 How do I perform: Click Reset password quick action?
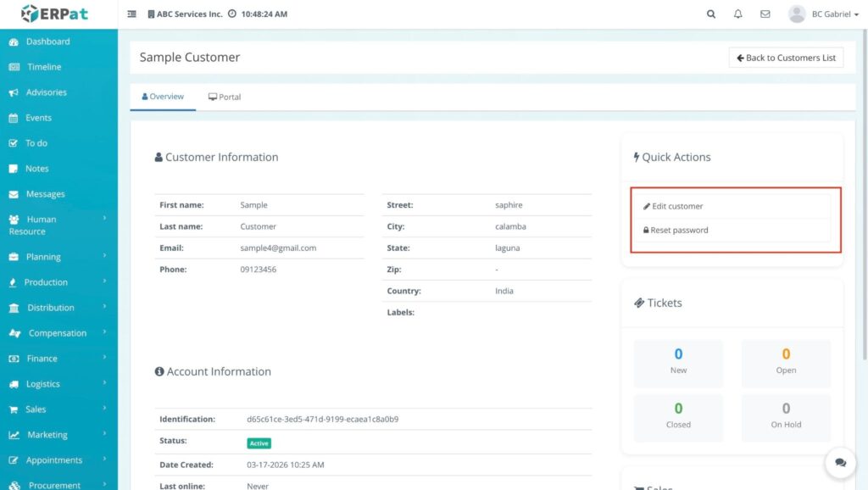[679, 230]
